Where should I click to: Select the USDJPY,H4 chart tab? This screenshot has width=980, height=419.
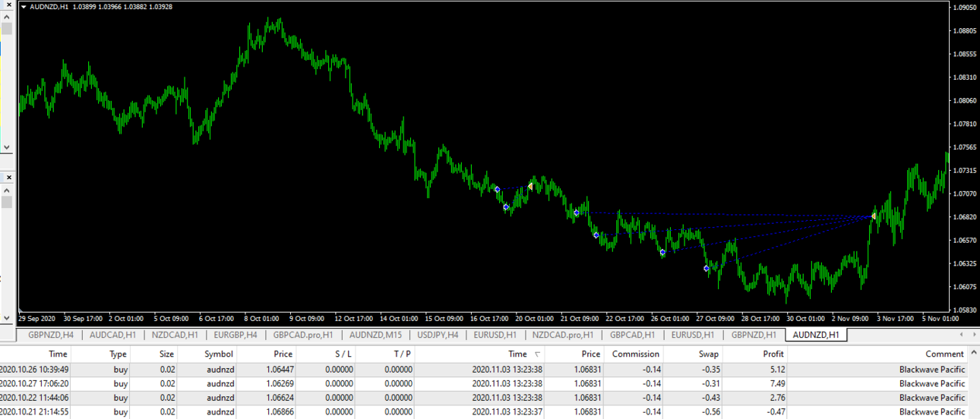[x=437, y=335]
